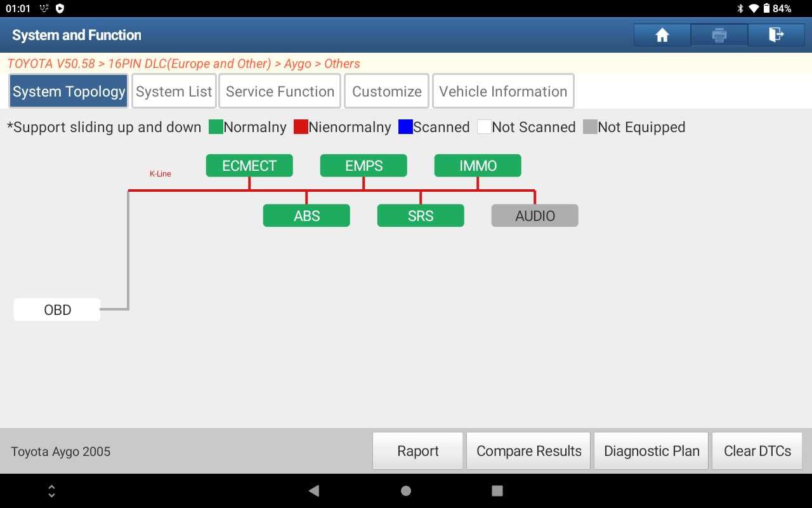Tap the Wi-Fi status icon

pyautogui.click(x=754, y=8)
